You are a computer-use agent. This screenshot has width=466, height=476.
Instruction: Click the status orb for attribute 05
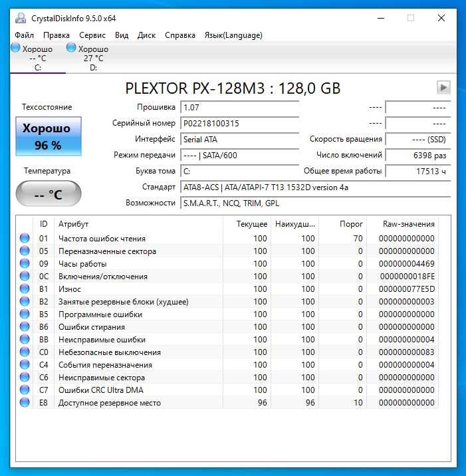pyautogui.click(x=25, y=251)
